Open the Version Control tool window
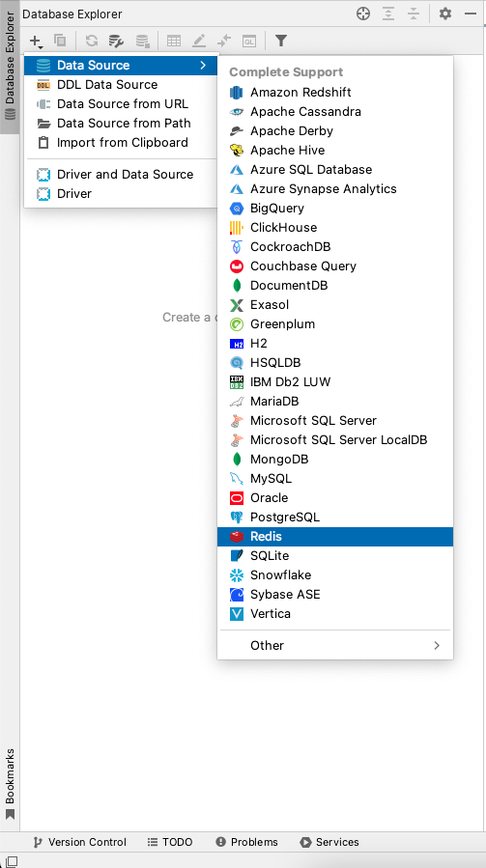The height and width of the screenshot is (868, 486). (80, 842)
